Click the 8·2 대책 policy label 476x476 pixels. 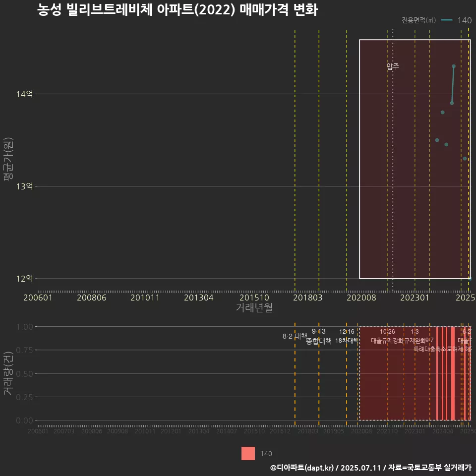[295, 336]
